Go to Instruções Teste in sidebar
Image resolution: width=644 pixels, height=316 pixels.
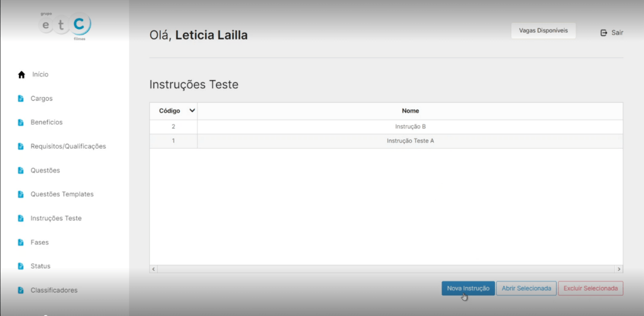pos(56,218)
